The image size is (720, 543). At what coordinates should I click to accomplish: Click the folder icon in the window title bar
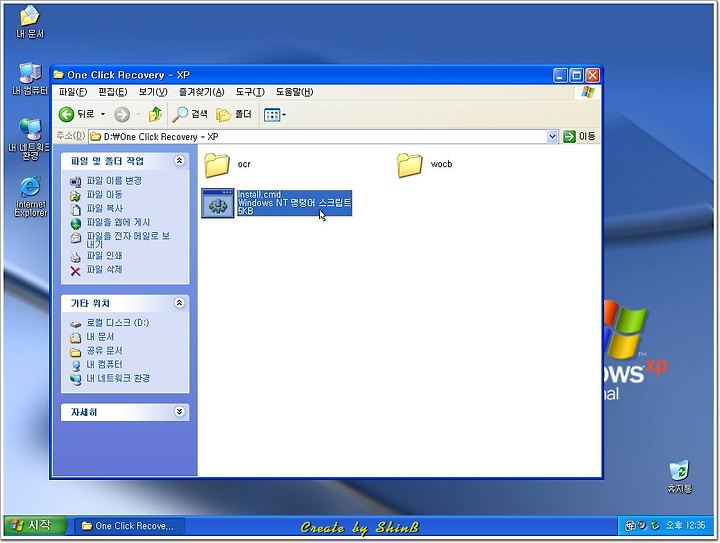click(x=58, y=74)
